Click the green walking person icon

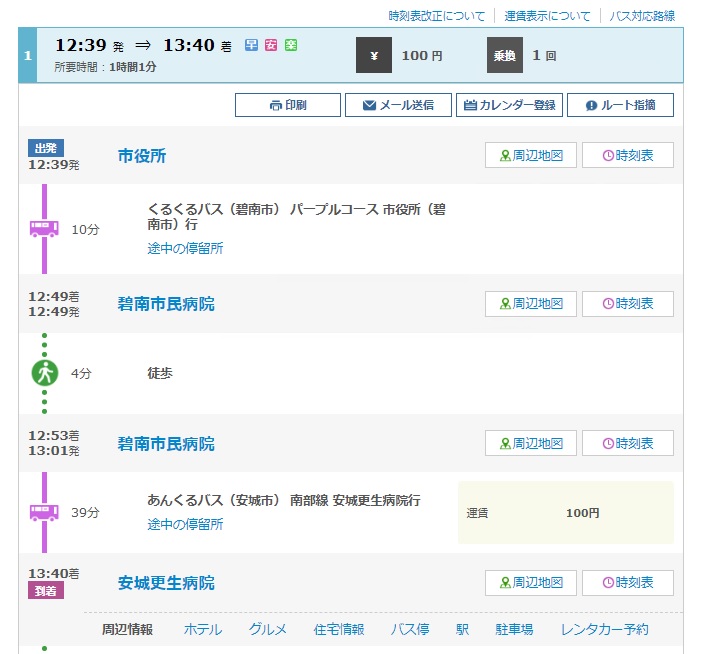[44, 373]
